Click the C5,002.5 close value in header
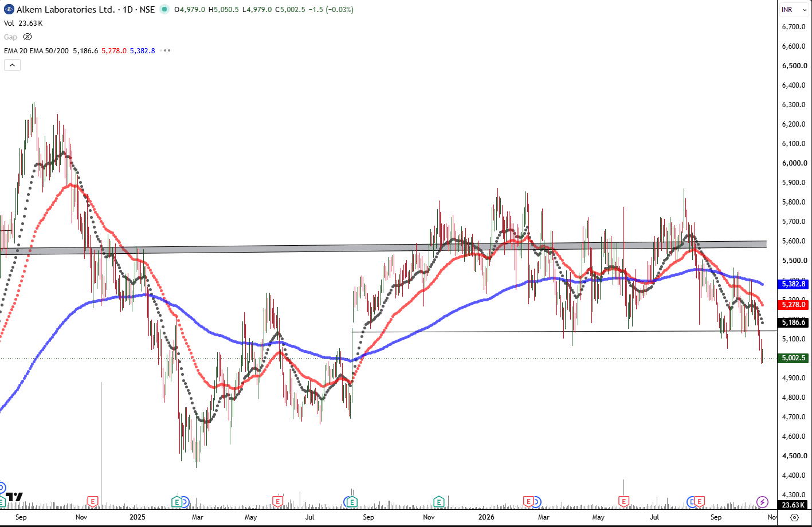The width and height of the screenshot is (812, 527). (x=291, y=10)
